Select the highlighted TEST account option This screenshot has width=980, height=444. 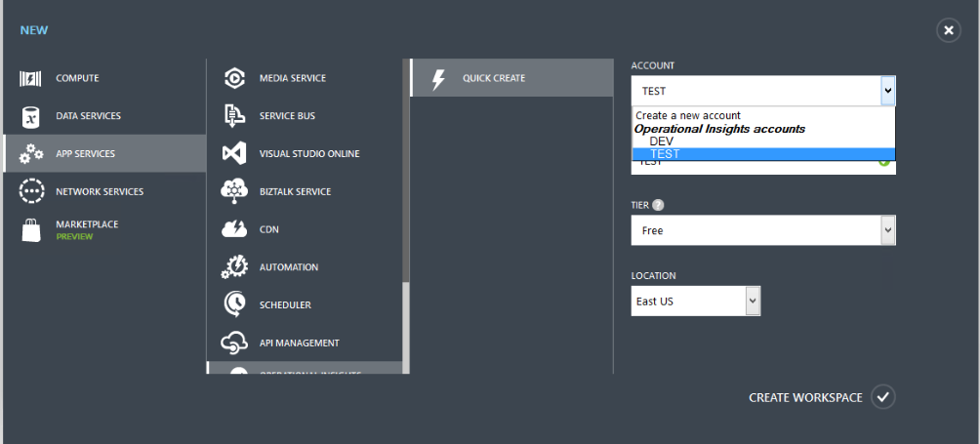[665, 154]
